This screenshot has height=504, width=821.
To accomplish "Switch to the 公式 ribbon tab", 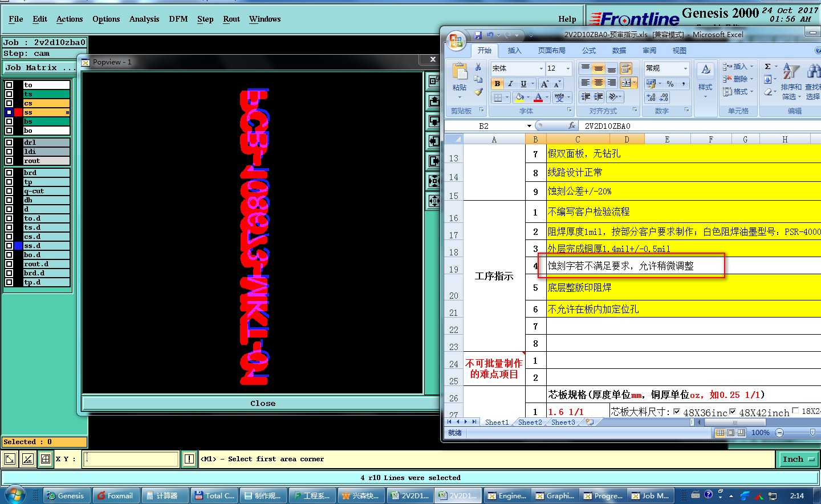I will 589,51.
